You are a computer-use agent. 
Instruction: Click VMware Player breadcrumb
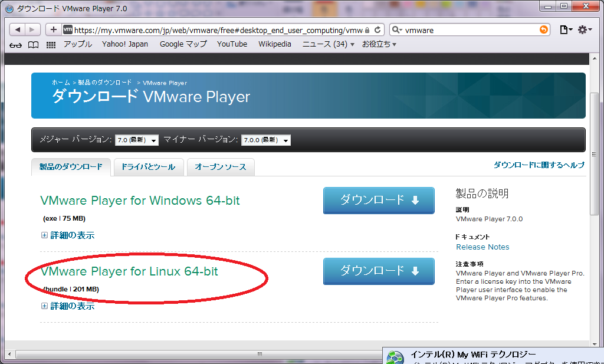coord(165,83)
